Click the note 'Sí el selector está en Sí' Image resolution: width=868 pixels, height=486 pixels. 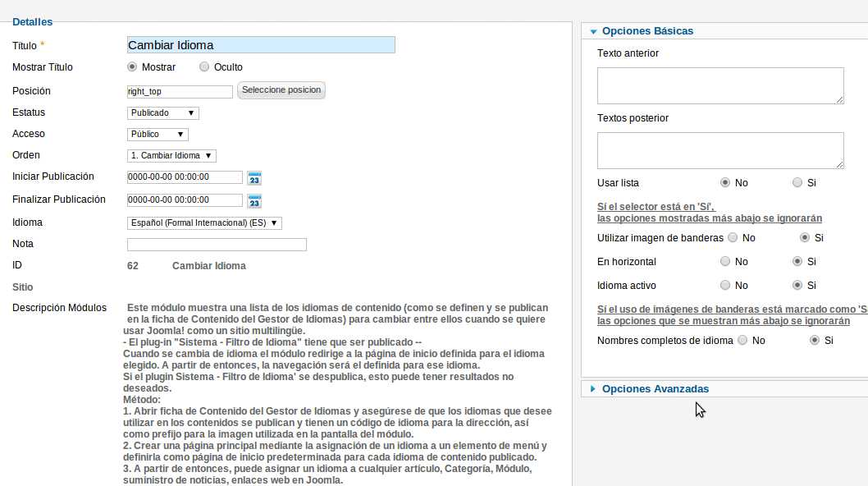pyautogui.click(x=709, y=213)
